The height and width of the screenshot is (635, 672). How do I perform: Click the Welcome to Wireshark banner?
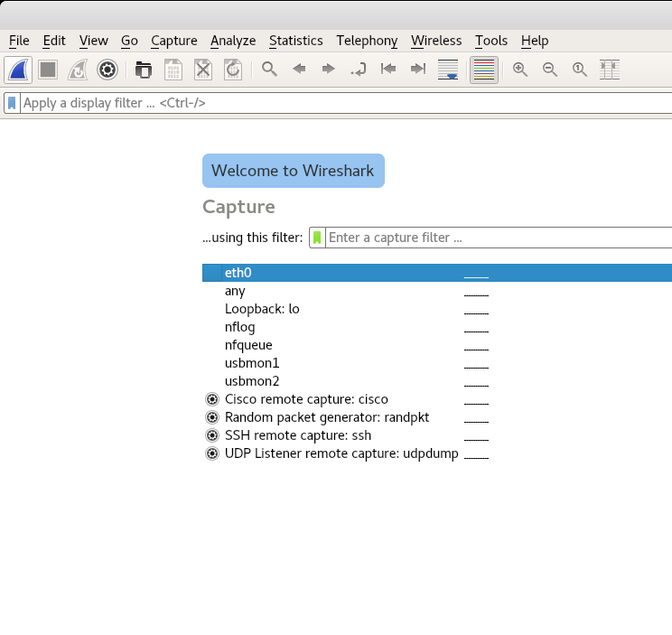tap(294, 171)
